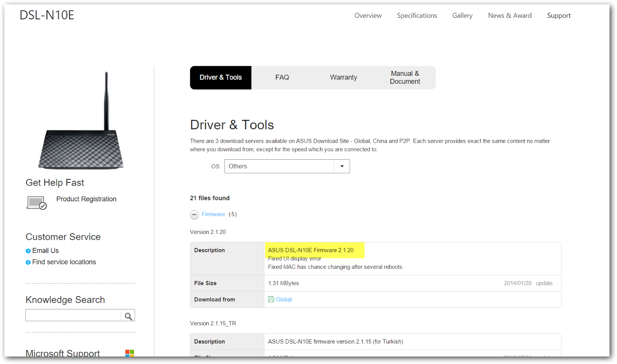Open the FAQ tab
Viewport: 617px width, 364px height.
click(282, 78)
